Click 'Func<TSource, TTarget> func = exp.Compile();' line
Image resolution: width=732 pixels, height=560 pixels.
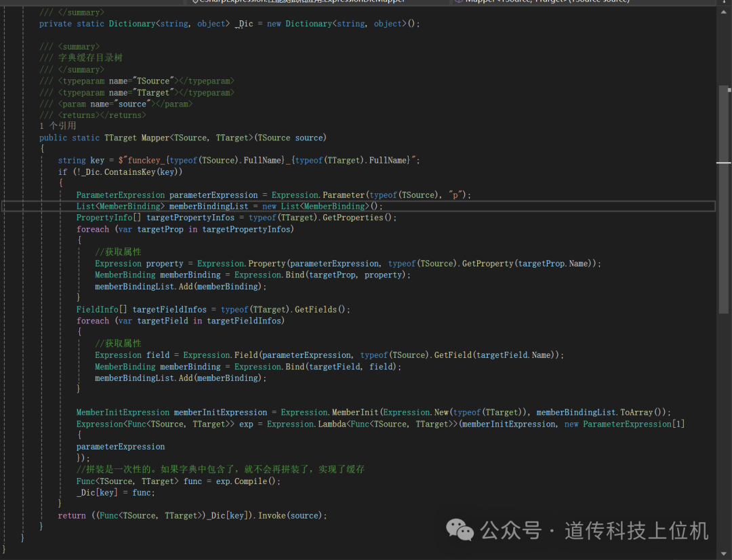click(178, 481)
